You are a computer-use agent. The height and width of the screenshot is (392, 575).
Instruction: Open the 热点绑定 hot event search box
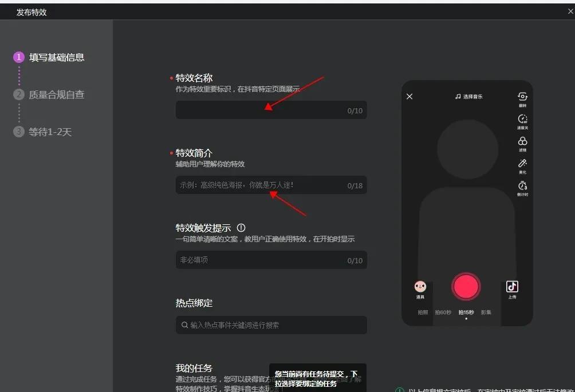(x=271, y=325)
